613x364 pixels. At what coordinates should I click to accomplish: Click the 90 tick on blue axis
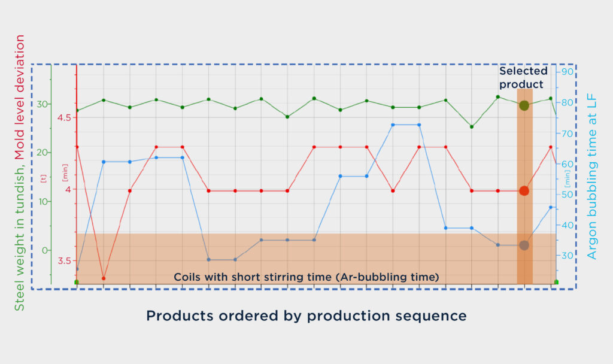click(x=568, y=72)
